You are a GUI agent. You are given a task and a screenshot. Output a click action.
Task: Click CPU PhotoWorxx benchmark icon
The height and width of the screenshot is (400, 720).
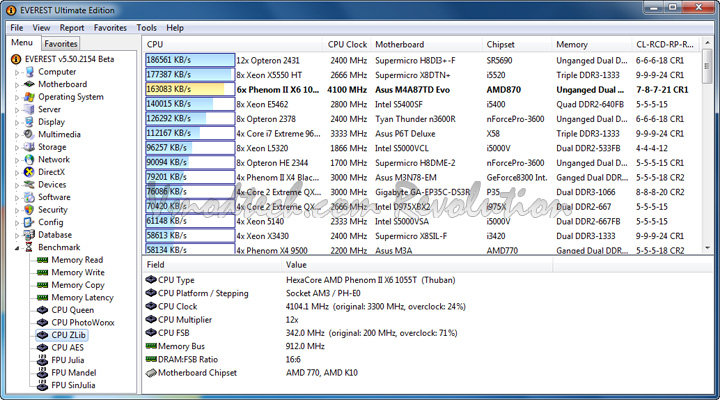[x=42, y=322]
